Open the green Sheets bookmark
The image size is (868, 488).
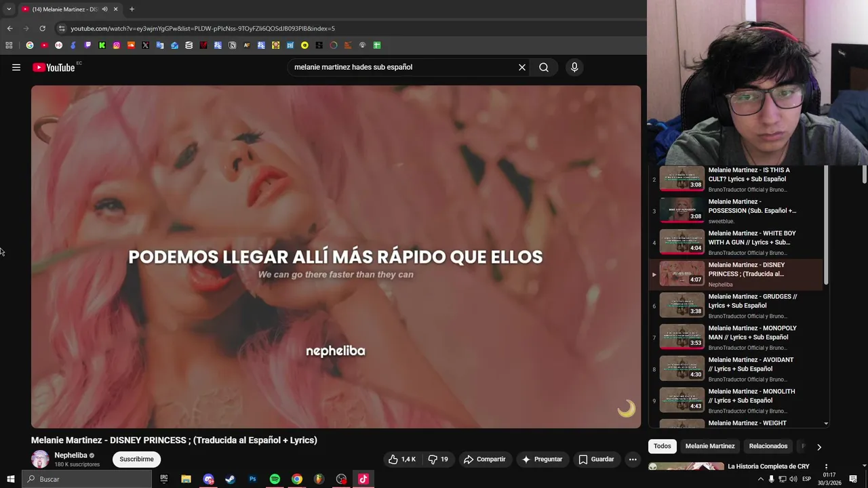377,45
